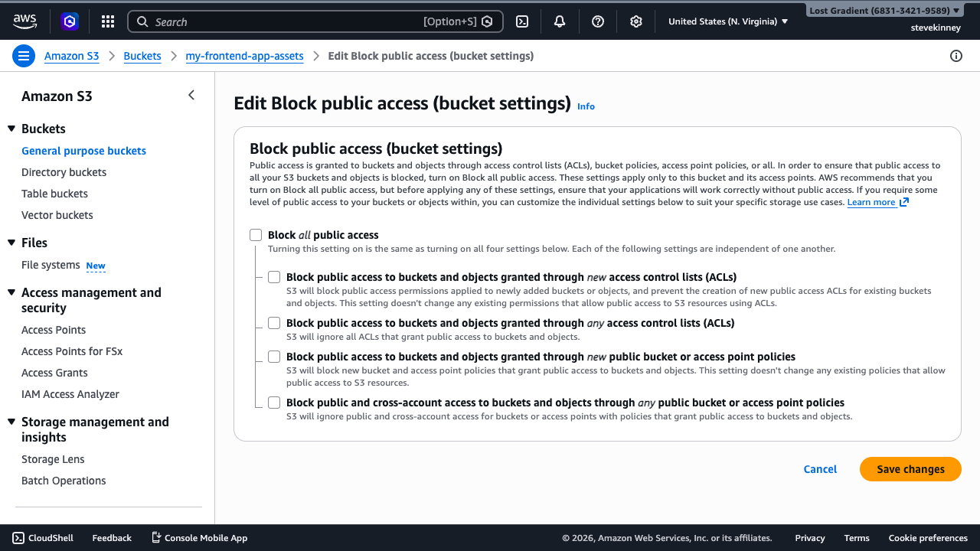
Task: Toggle the hamburger navigation menu button
Action: 24,56
